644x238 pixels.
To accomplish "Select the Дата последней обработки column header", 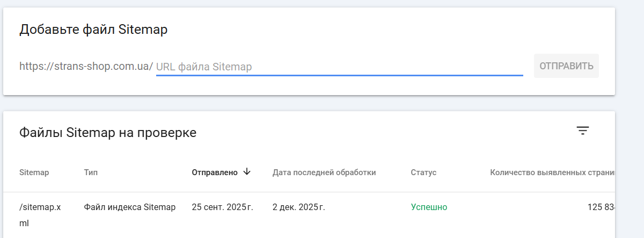I will coord(324,172).
